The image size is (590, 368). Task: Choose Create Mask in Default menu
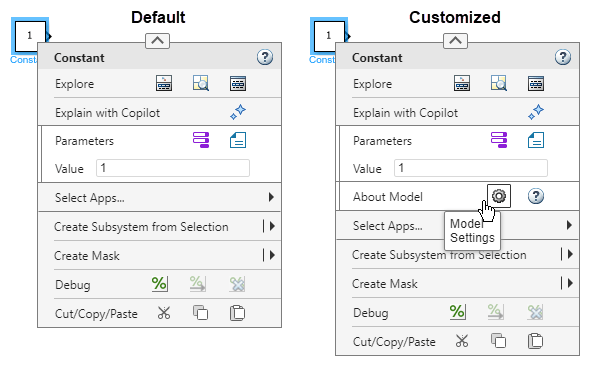tap(87, 256)
